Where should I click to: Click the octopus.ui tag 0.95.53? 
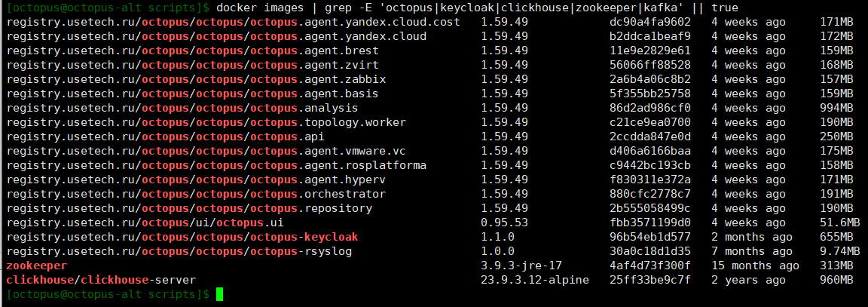[x=504, y=223]
